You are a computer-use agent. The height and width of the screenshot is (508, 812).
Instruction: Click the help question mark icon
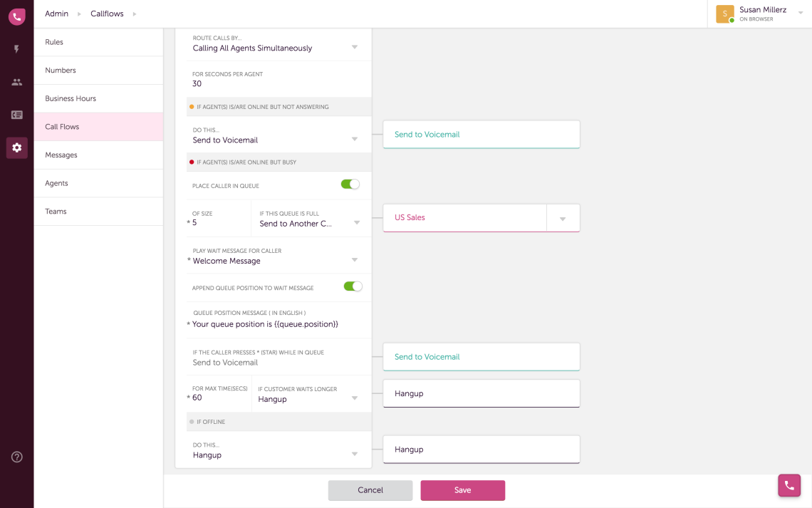click(x=16, y=457)
